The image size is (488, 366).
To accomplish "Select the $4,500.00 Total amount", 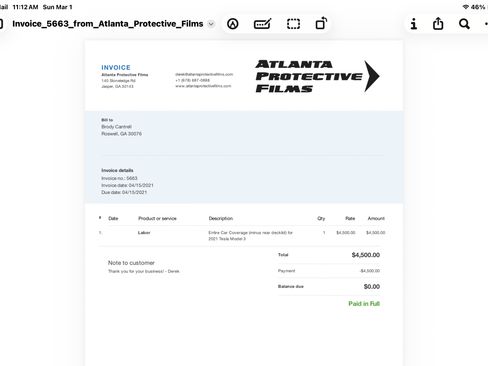I will (366, 255).
